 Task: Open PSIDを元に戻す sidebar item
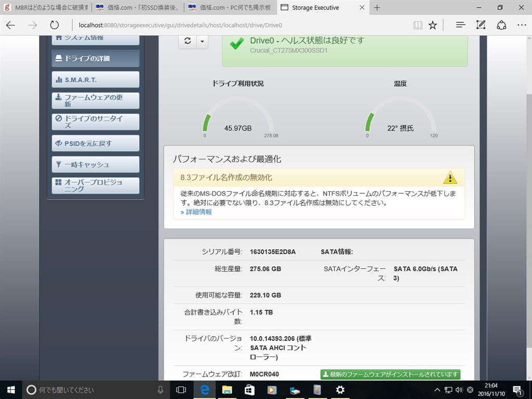pos(96,143)
